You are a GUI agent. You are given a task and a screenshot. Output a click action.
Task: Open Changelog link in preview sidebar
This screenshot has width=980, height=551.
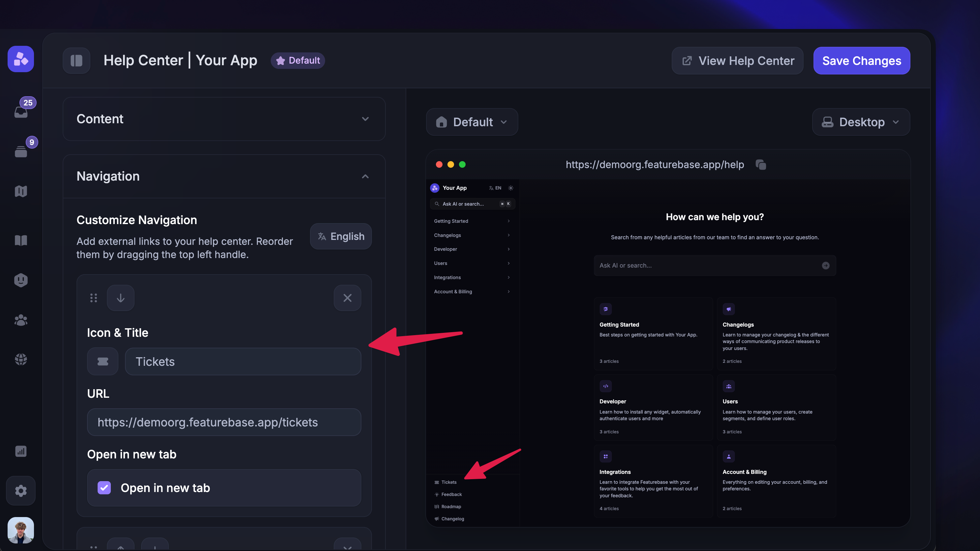click(449, 519)
